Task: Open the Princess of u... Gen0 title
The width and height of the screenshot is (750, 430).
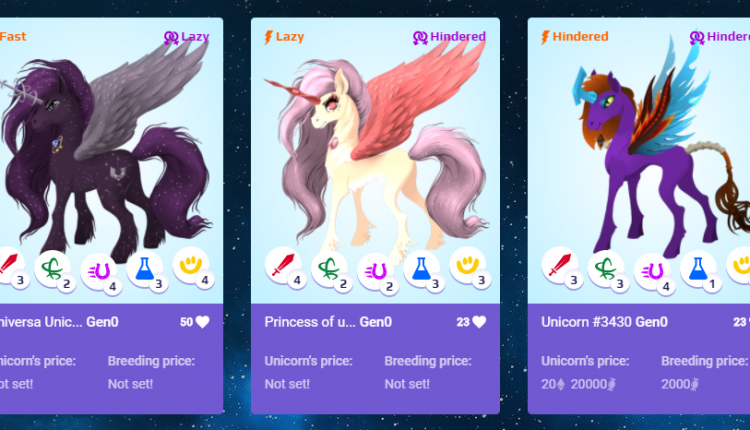Action: 328,322
